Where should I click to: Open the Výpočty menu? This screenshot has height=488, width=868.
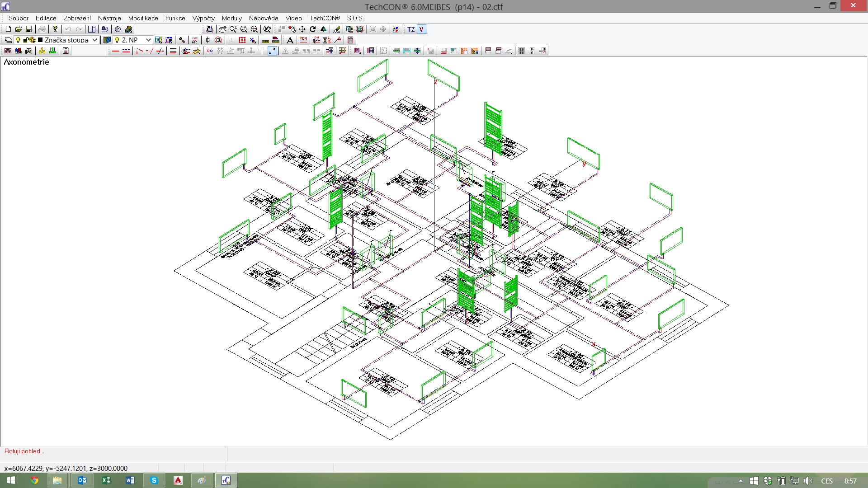[x=203, y=18]
